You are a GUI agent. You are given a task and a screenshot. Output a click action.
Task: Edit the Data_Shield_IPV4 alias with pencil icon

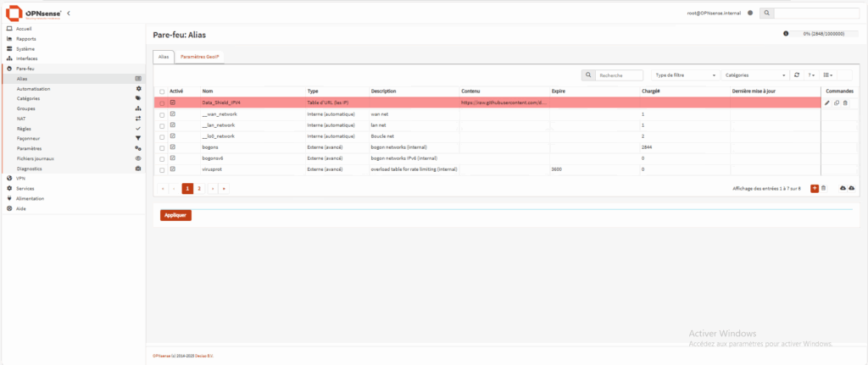pyautogui.click(x=827, y=102)
